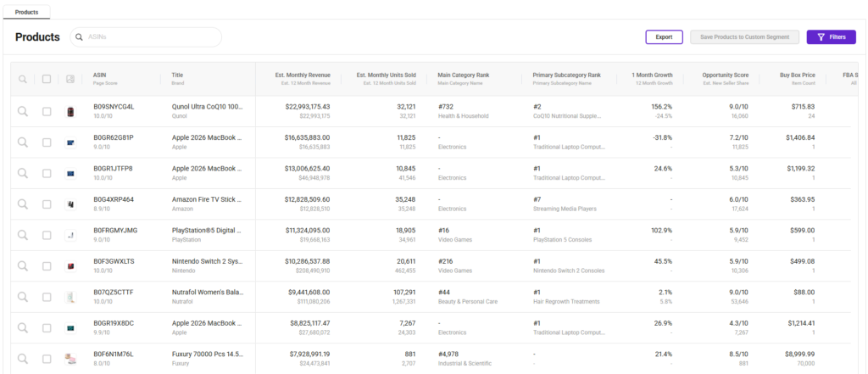This screenshot has height=374, width=868.
Task: Open the PlayStation 5 Digital thumbnail
Action: [x=70, y=236]
